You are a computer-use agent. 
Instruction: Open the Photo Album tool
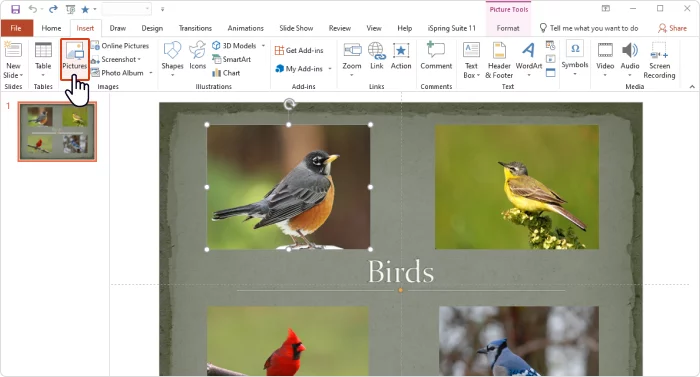(118, 73)
